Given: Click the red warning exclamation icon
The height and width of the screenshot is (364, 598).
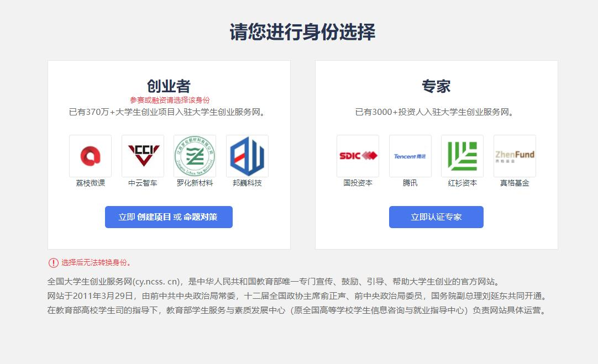Looking at the screenshot, I should [x=54, y=262].
